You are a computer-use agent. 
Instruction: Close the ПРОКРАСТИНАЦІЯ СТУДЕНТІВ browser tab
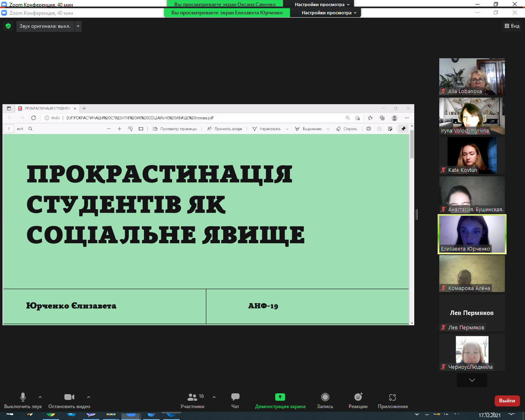click(x=75, y=109)
